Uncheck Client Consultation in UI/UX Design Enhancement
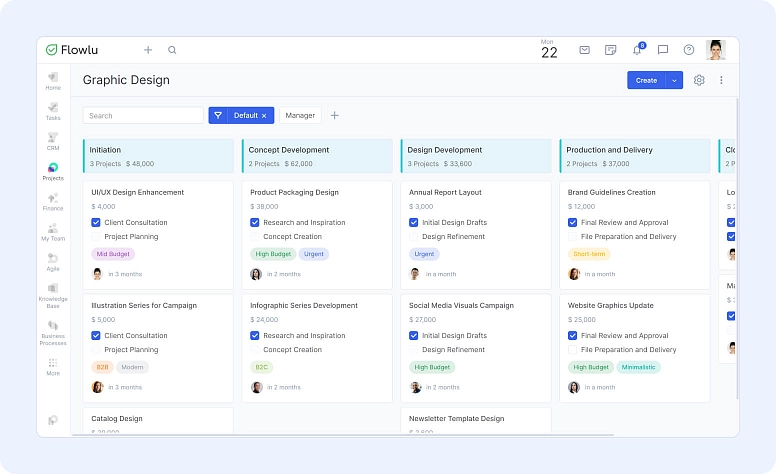This screenshot has width=776, height=474. click(x=96, y=223)
